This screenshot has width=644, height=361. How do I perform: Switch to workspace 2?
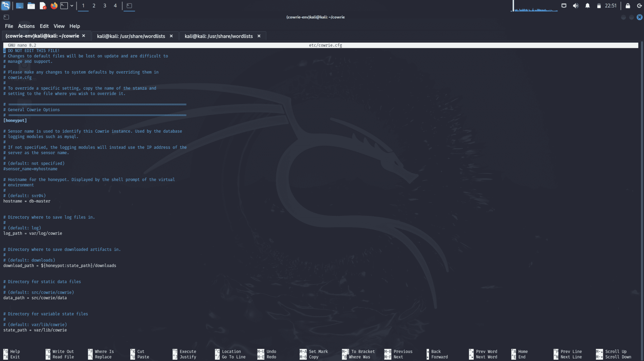pyautogui.click(x=94, y=5)
